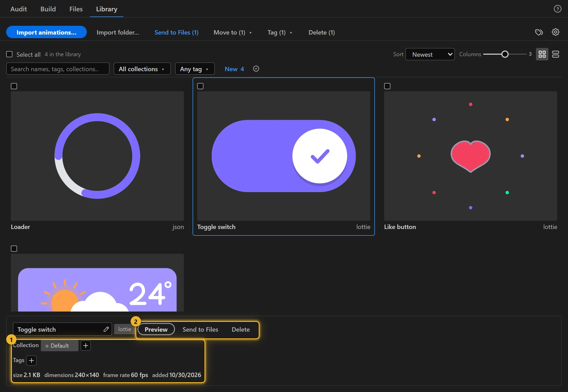Check the Loader animation checkbox
This screenshot has width=568, height=392.
(14, 86)
